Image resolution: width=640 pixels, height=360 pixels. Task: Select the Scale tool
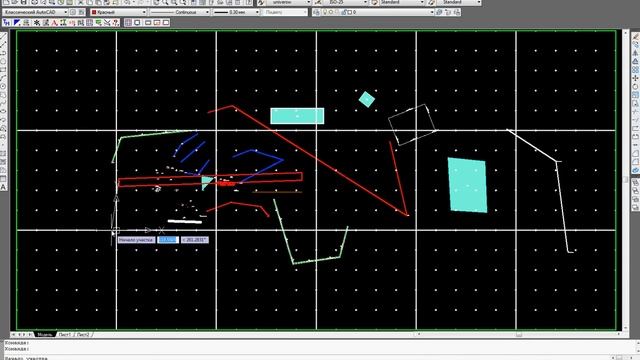(636, 95)
